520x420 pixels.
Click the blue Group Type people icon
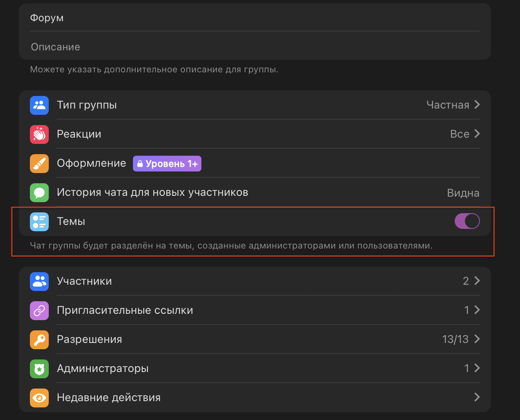39,105
